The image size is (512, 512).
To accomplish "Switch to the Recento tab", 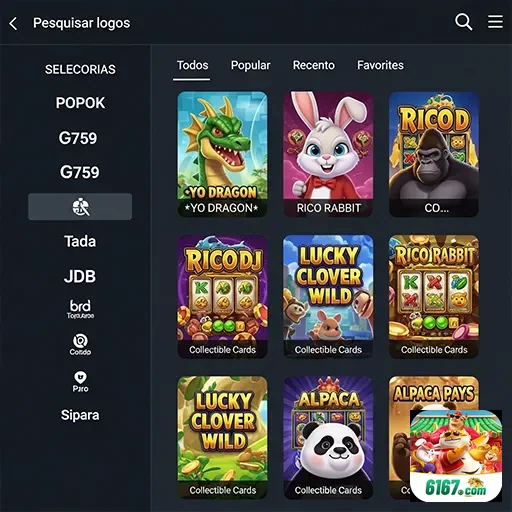I will pyautogui.click(x=314, y=65).
